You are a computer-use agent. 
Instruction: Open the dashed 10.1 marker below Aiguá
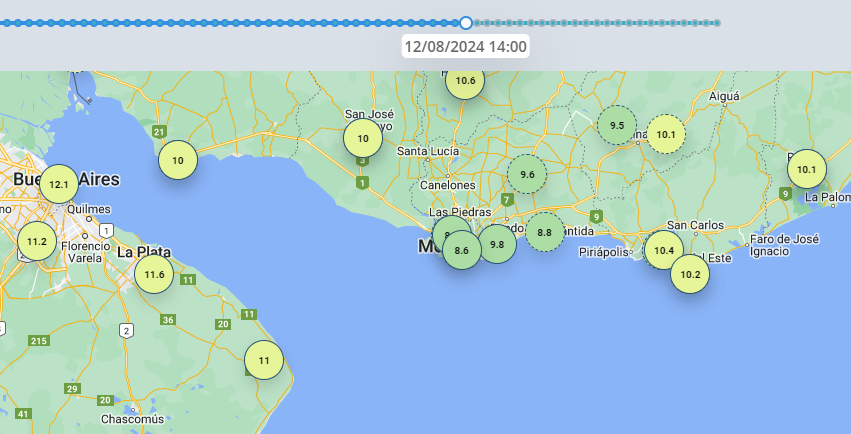[x=666, y=134]
